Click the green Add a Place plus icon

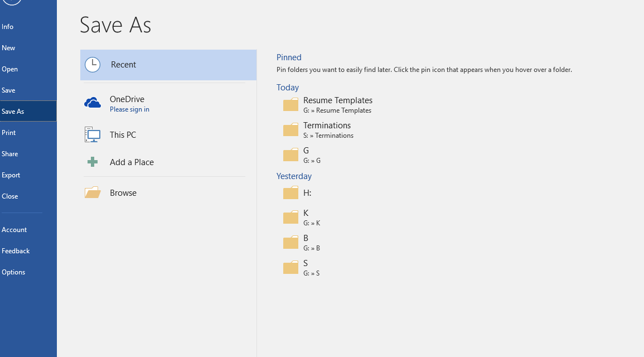(93, 162)
